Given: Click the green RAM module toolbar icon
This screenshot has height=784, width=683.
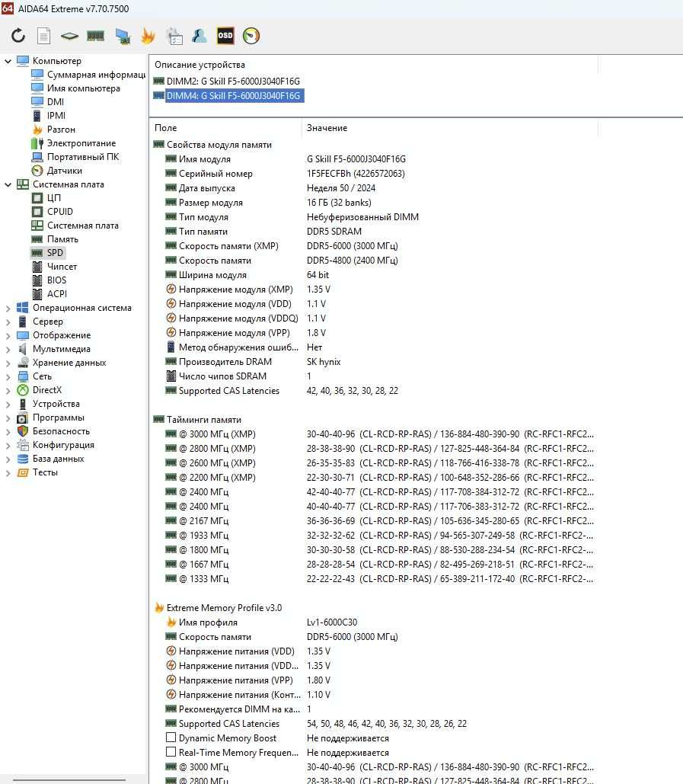Looking at the screenshot, I should coord(95,36).
